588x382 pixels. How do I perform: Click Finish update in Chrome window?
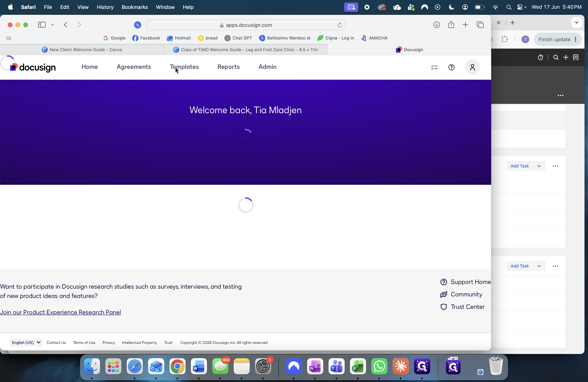point(558,39)
